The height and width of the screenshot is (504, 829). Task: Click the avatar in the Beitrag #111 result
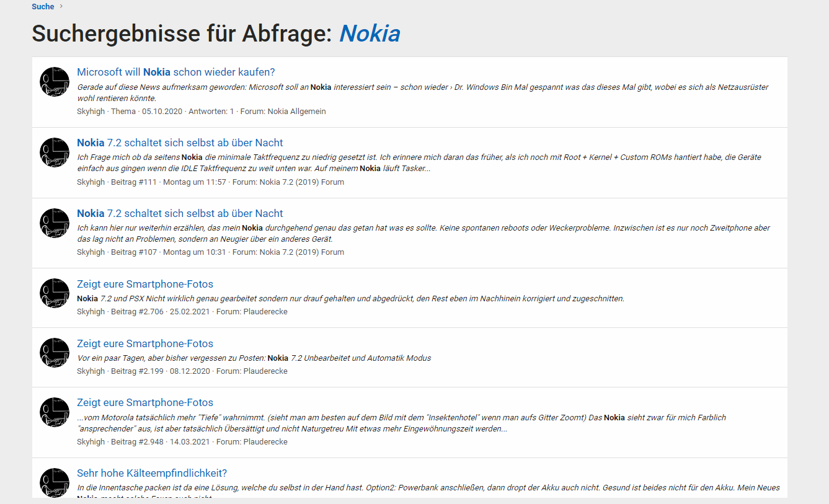click(55, 153)
